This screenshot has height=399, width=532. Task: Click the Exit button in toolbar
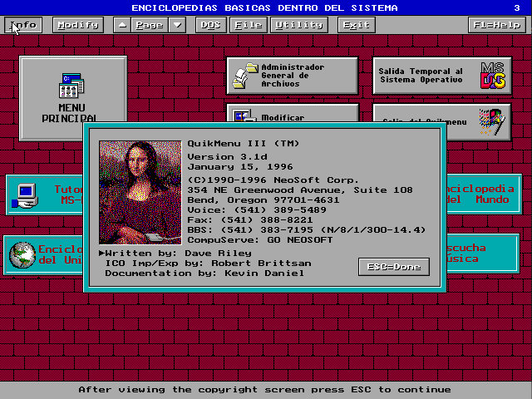pos(357,25)
